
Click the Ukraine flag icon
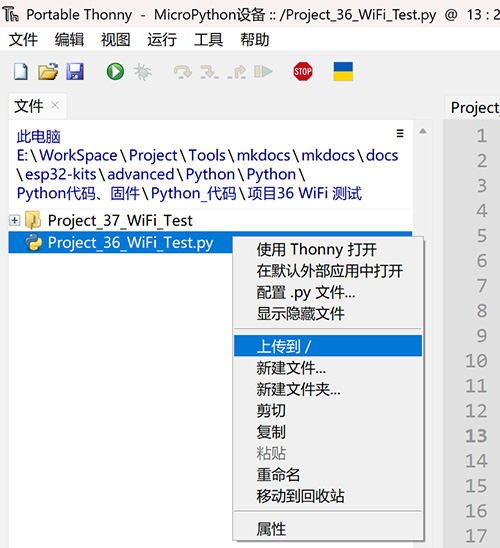(343, 72)
